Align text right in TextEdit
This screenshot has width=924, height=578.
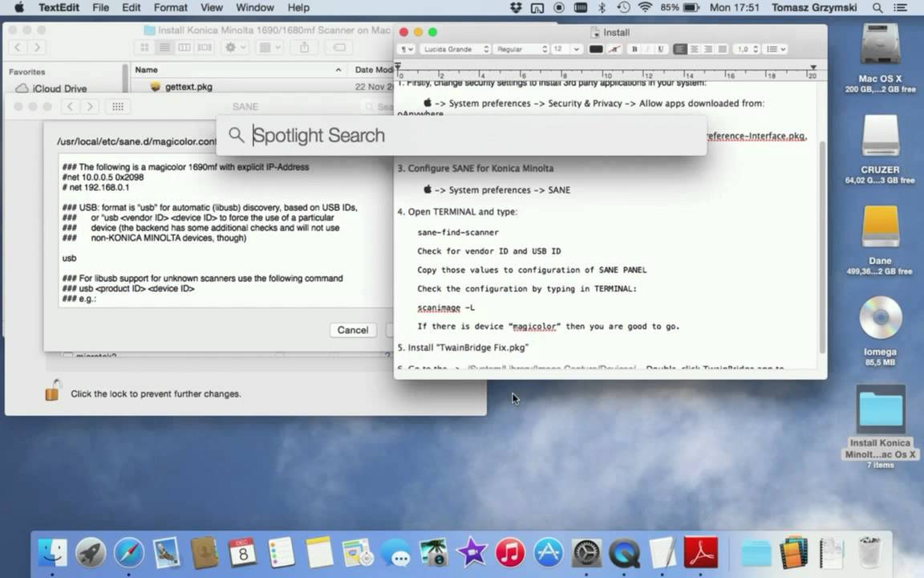click(x=708, y=49)
